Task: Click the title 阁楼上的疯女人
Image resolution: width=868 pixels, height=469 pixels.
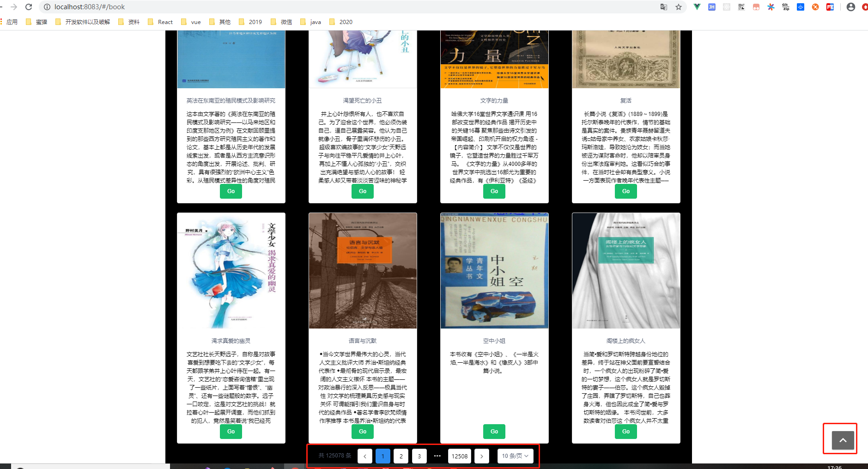Action: [x=626, y=341]
